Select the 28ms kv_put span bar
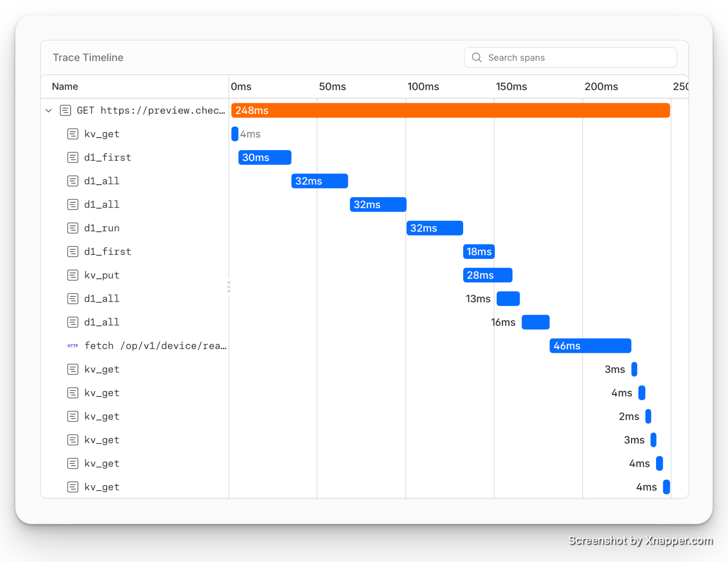Image resolution: width=728 pixels, height=562 pixels. 488,275
